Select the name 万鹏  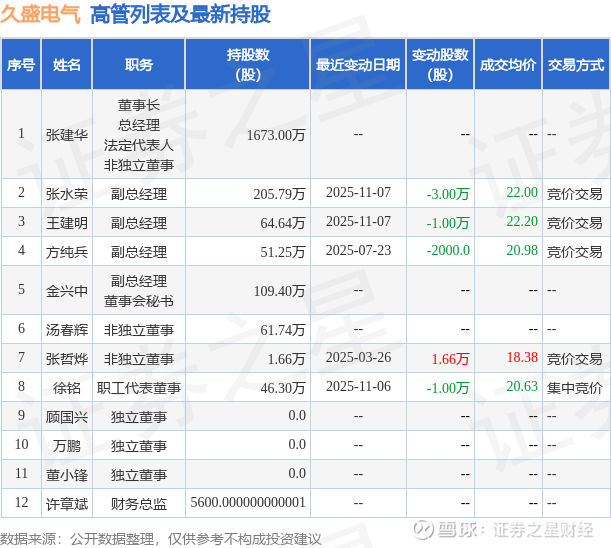(x=67, y=446)
